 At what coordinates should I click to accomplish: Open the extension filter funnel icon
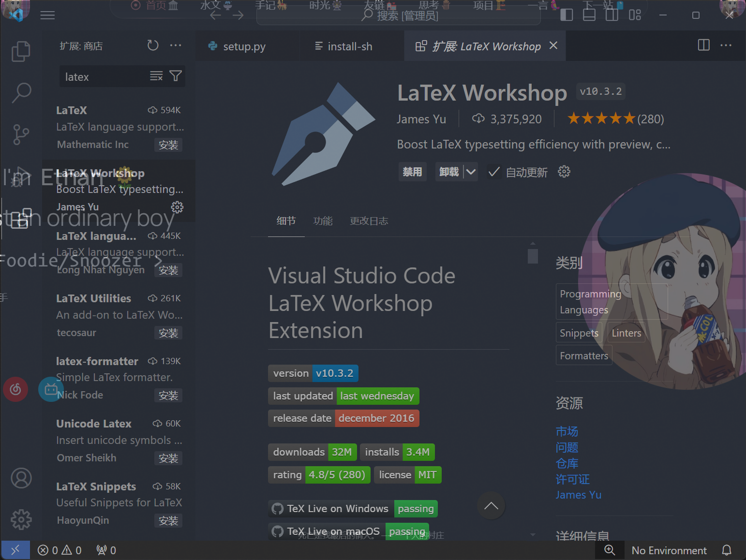(x=176, y=76)
